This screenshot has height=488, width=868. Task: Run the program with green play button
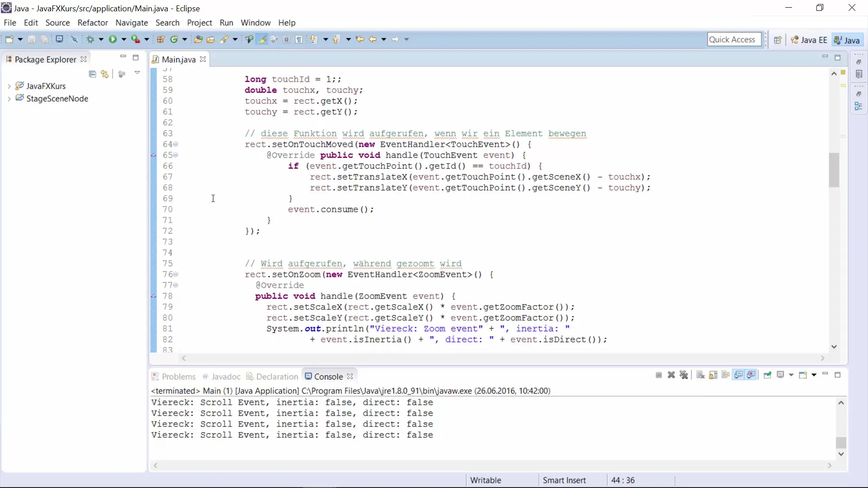coord(113,39)
